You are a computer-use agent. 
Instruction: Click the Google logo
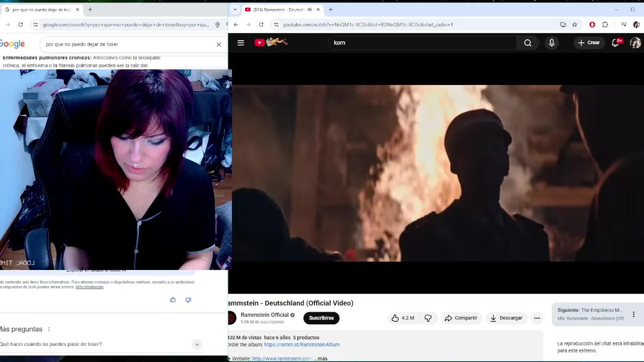point(12,44)
